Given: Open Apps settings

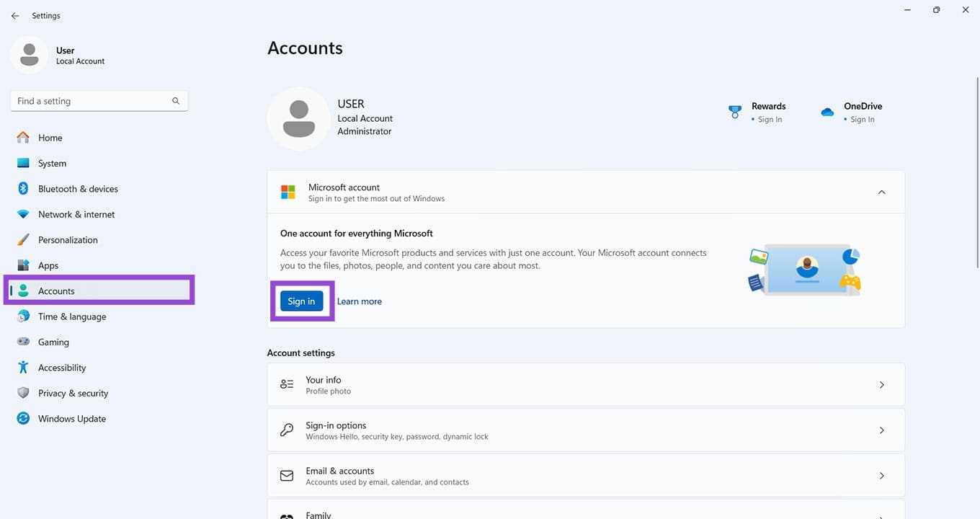Looking at the screenshot, I should click(x=48, y=265).
